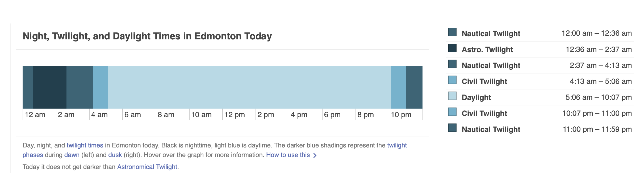
Task: Click the arrow chevron after 'How to use this'
Action: [x=315, y=155]
